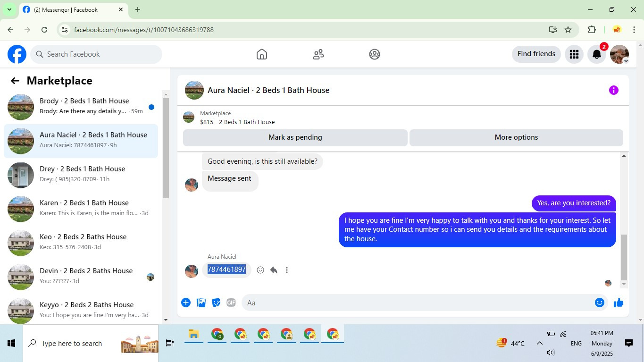644x362 pixels.
Task: Open Karen's 2 Beds 1 Bath conversation
Action: (x=81, y=209)
